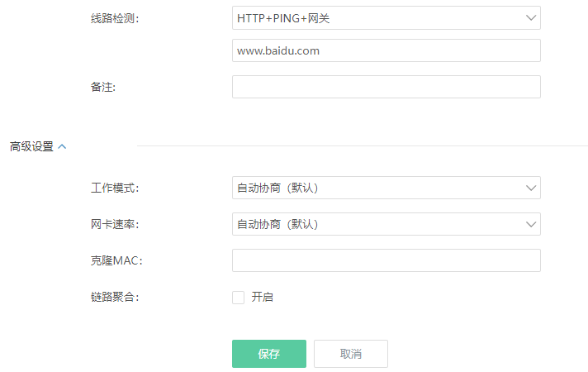Viewport: 588px width, 372px height.
Task: Open the 工作模式 dropdown
Action: point(386,188)
